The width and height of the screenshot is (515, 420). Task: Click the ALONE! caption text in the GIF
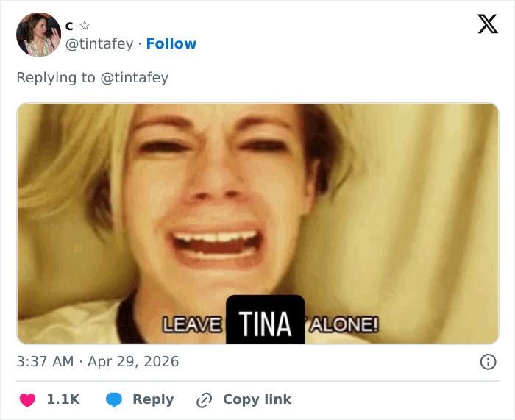(x=344, y=325)
